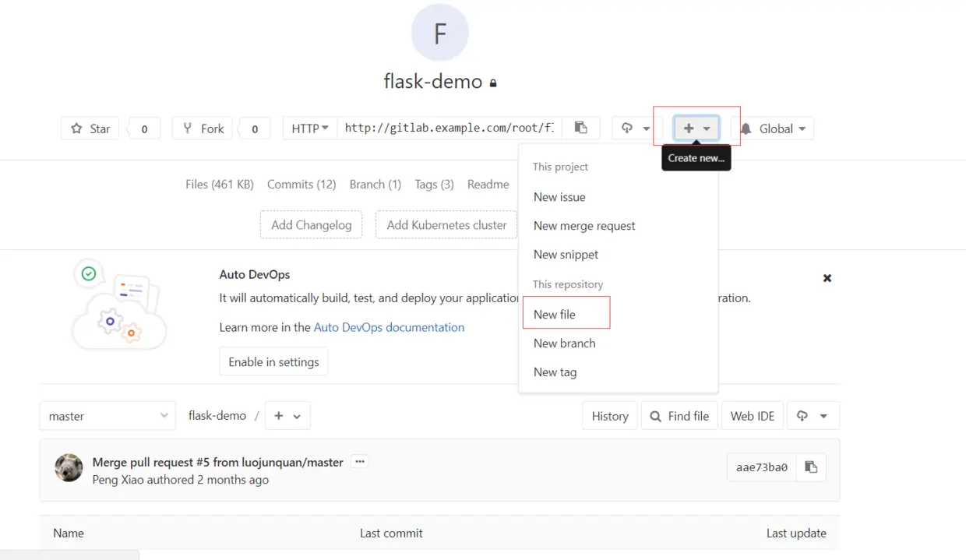Viewport: 966px width, 560px height.
Task: Click Enable in settings button
Action: pos(273,362)
